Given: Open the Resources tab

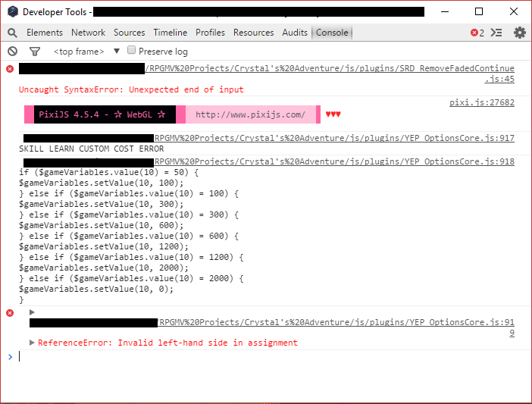Looking at the screenshot, I should pyautogui.click(x=253, y=33).
